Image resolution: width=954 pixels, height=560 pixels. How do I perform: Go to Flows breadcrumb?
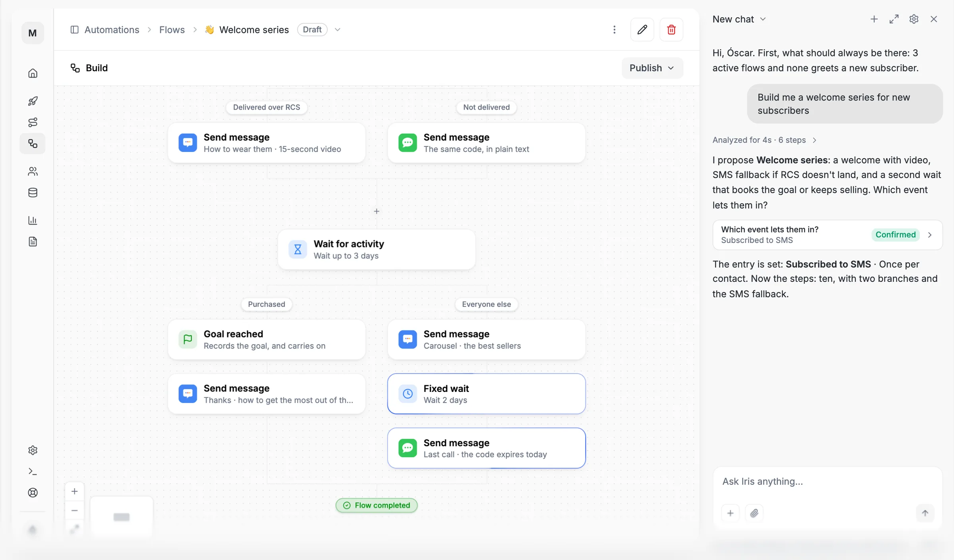point(172,29)
